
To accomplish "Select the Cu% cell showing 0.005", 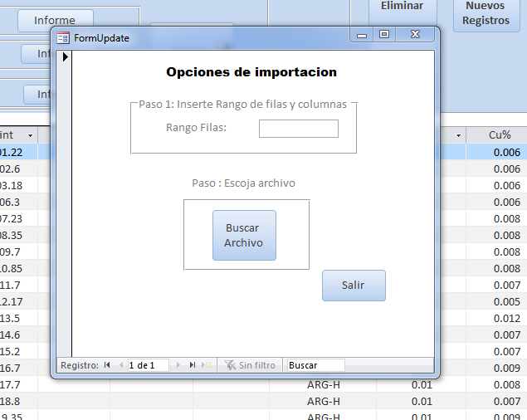I will (x=497, y=301).
